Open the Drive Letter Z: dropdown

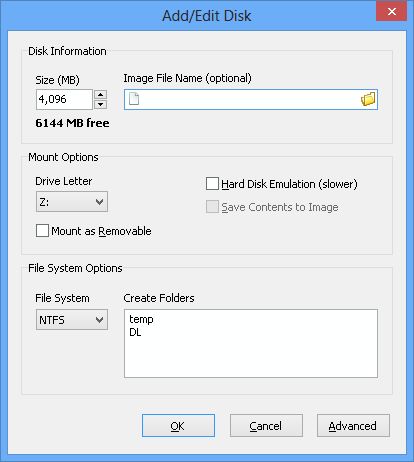[x=72, y=202]
